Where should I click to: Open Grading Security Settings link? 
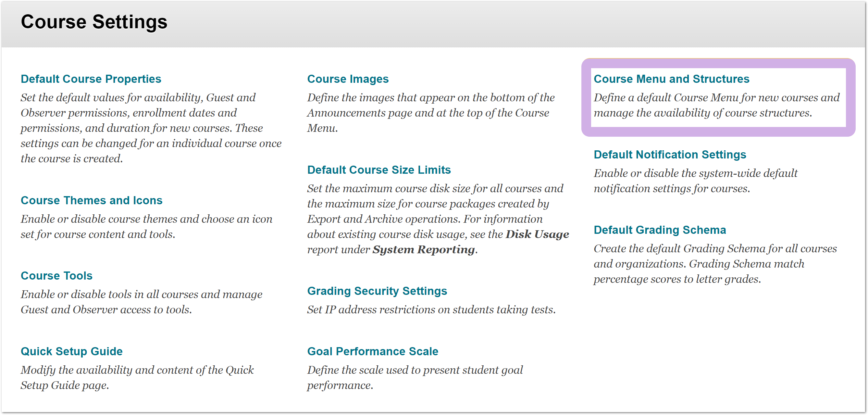coord(377,291)
